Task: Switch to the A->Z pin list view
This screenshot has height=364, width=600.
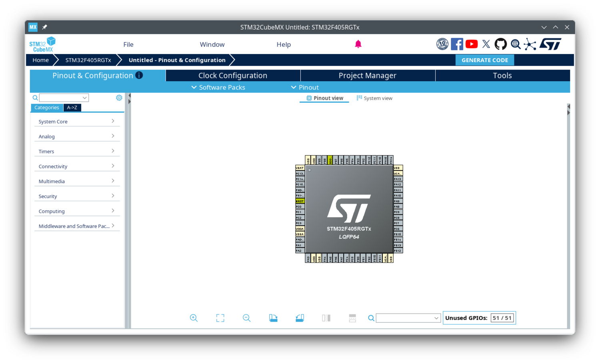Action: (72, 107)
